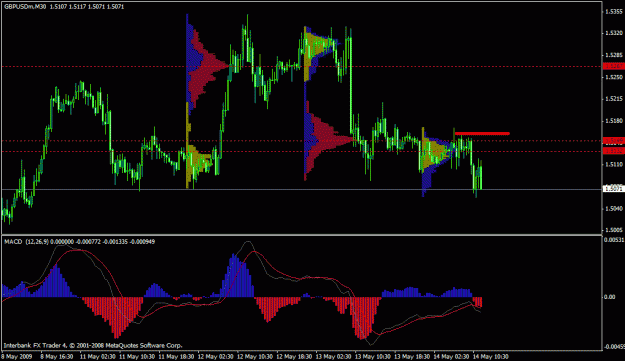The width and height of the screenshot is (625, 361).
Task: Click the 12 May 02:30 time label
Action: tap(216, 356)
